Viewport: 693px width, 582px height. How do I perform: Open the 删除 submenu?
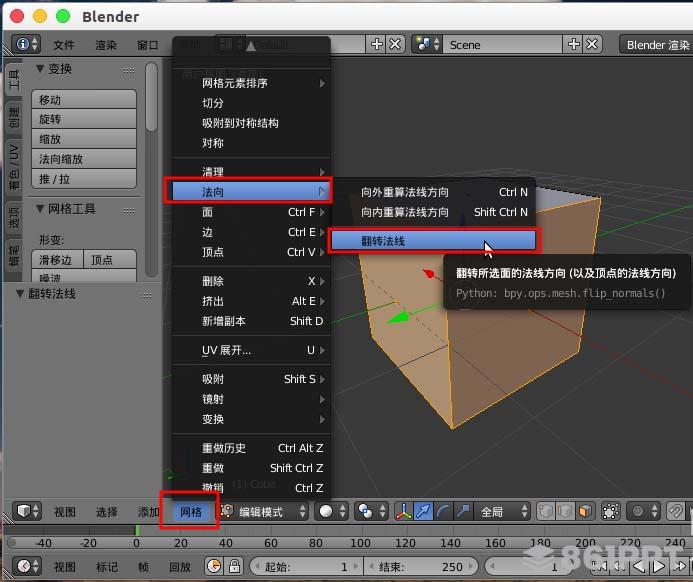click(251, 281)
